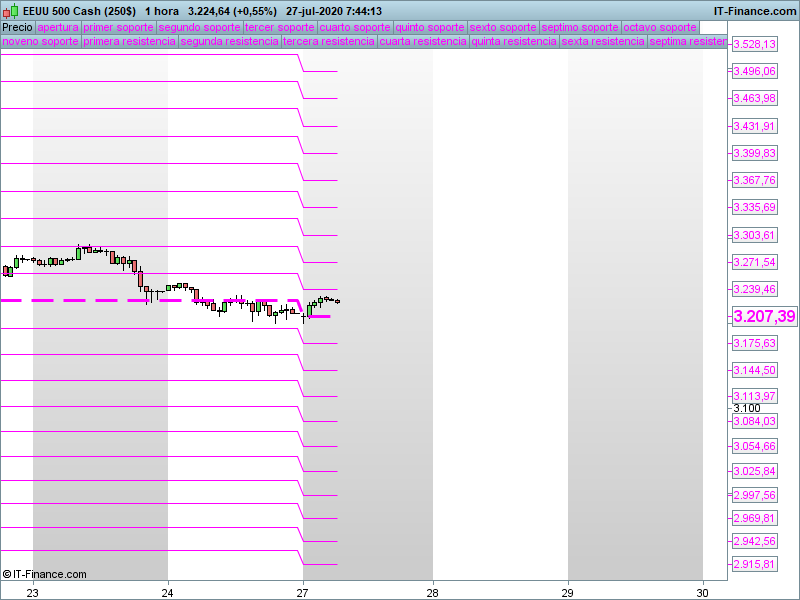
Task: Click the 2.969,81 price label
Action: 755,518
